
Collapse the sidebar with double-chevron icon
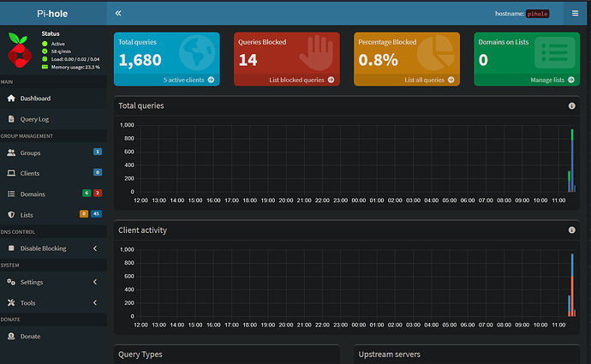[x=118, y=13]
